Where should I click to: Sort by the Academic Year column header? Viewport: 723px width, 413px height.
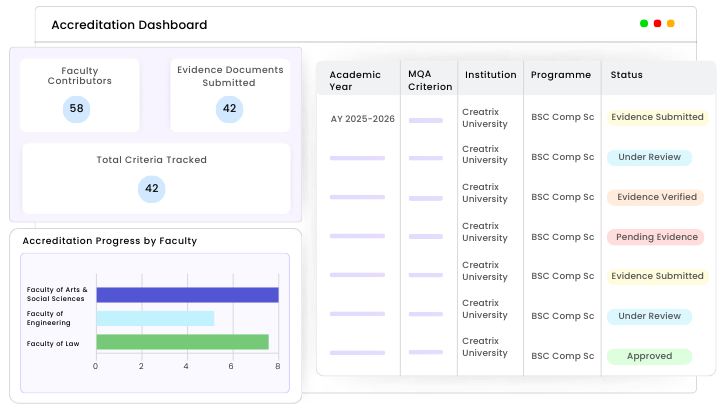pos(355,80)
